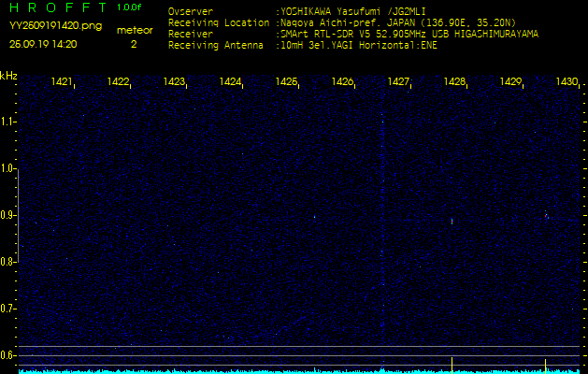Click the 1423 time tick label
The width and height of the screenshot is (588, 374).
click(x=174, y=81)
